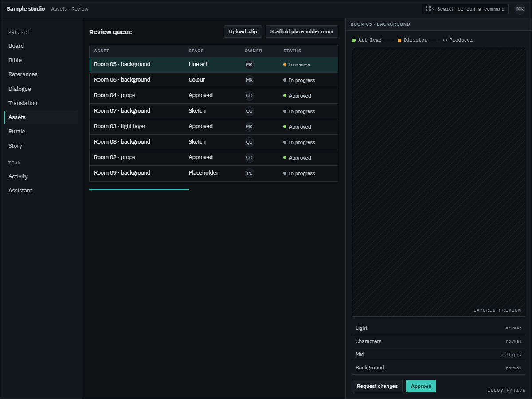Click Request changes button

[377, 386]
